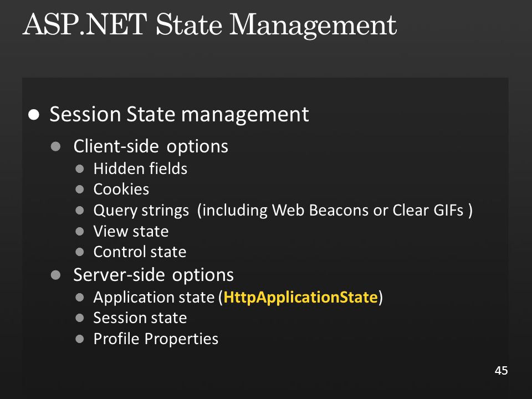This screenshot has height=399, width=532.
Task: Click the slide number 45
Action: point(501,371)
